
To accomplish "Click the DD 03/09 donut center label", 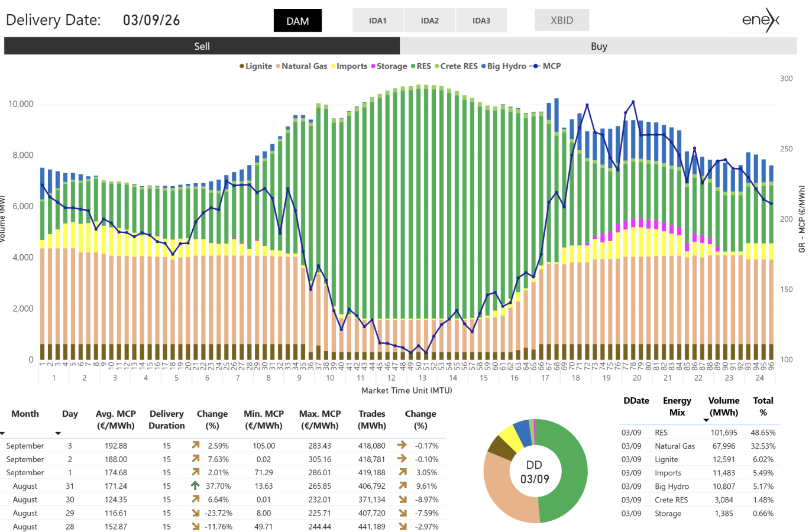I will (535, 472).
